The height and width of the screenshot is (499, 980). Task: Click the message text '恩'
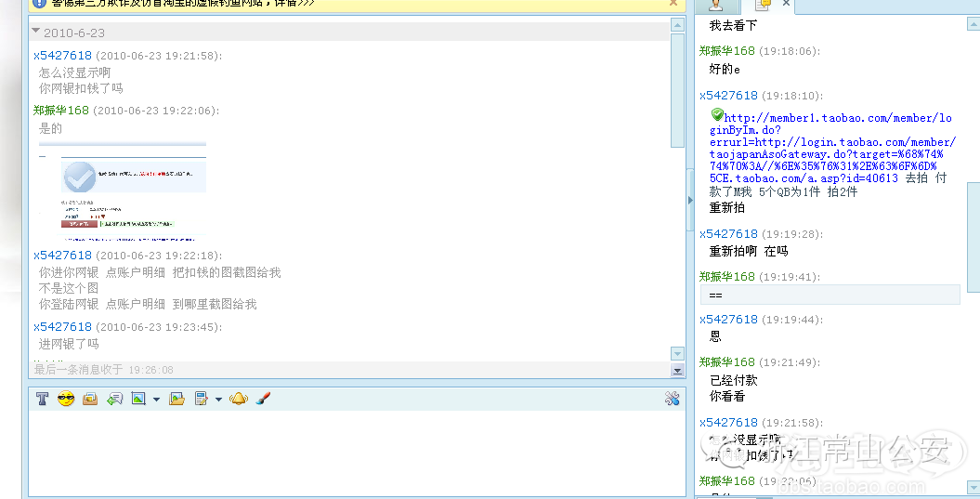coord(715,337)
